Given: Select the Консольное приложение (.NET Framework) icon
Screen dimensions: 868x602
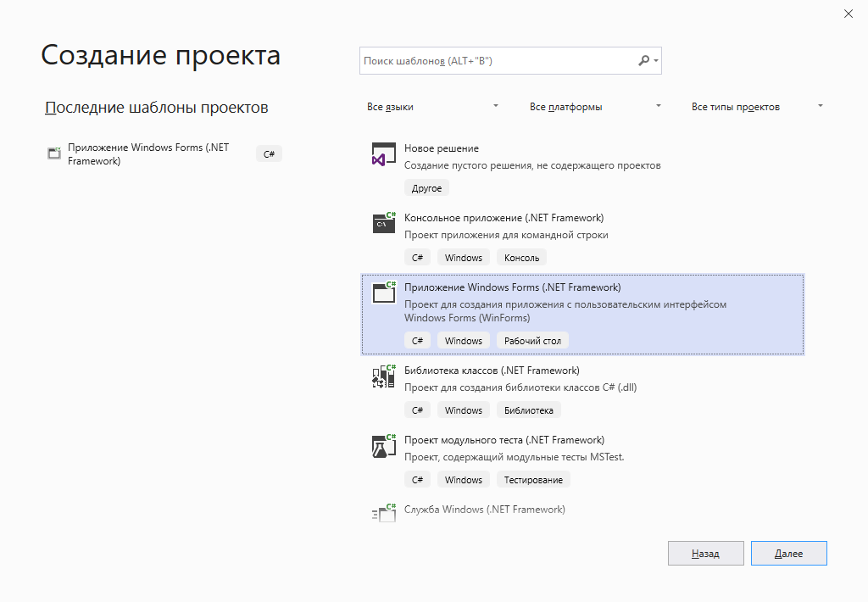Looking at the screenshot, I should (384, 223).
